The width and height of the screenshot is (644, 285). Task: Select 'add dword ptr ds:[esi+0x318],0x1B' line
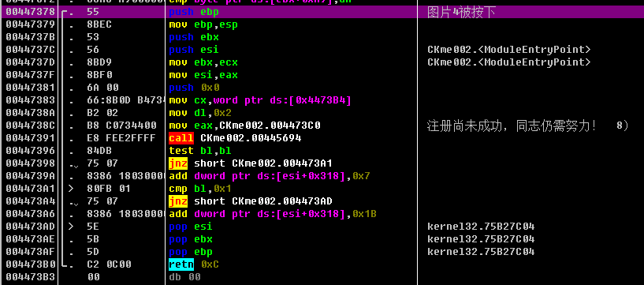[273, 214]
